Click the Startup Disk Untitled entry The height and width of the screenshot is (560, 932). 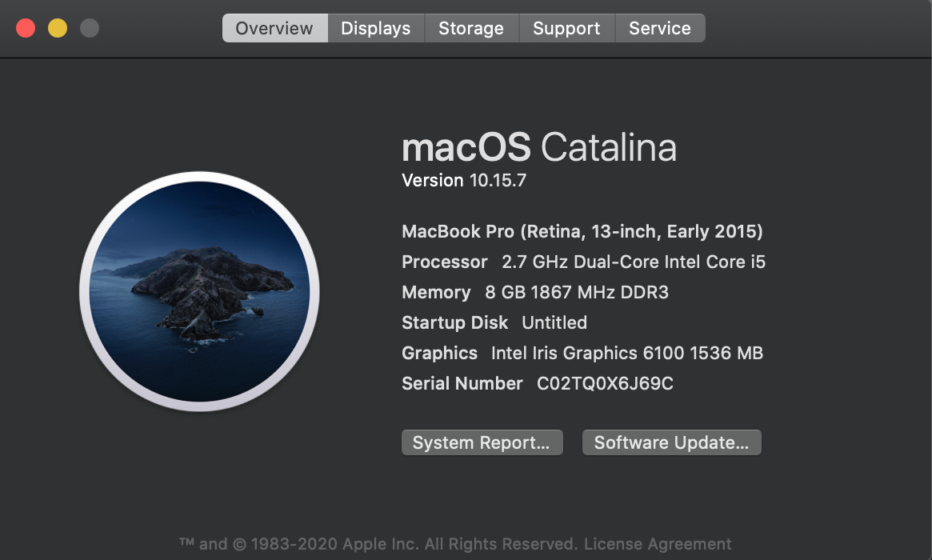click(x=494, y=323)
